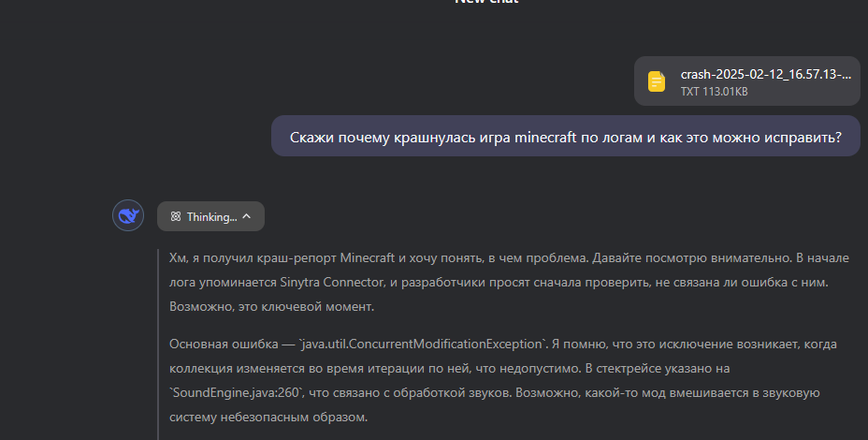
Task: Click the yellow document icon of the attachment
Action: coord(657,81)
